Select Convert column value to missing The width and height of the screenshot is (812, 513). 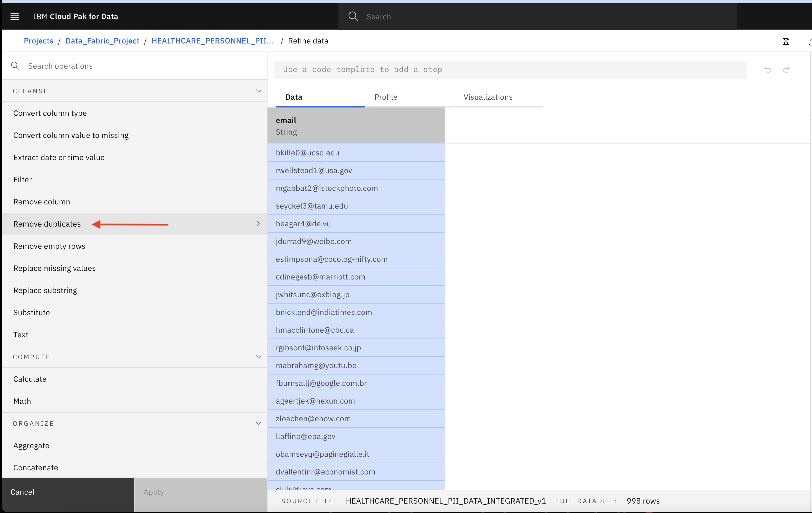(134, 135)
